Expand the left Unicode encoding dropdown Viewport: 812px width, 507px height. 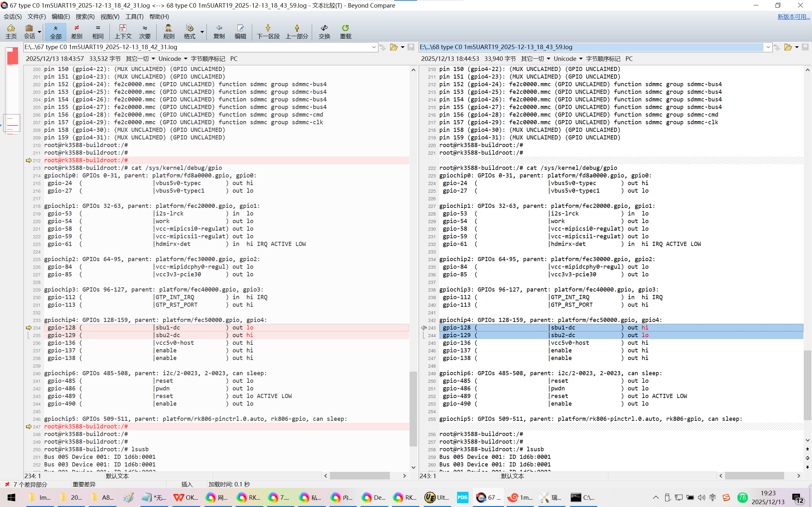(186, 59)
